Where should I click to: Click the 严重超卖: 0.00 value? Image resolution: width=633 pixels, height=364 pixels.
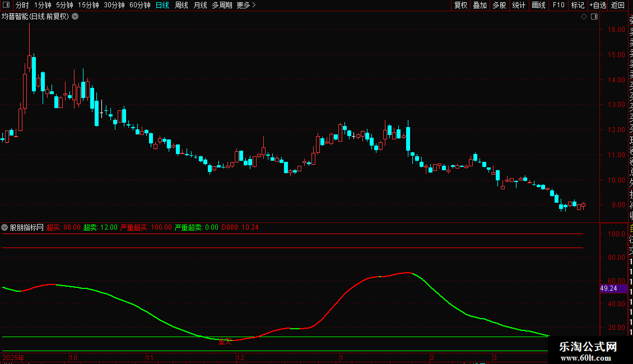[197, 227]
